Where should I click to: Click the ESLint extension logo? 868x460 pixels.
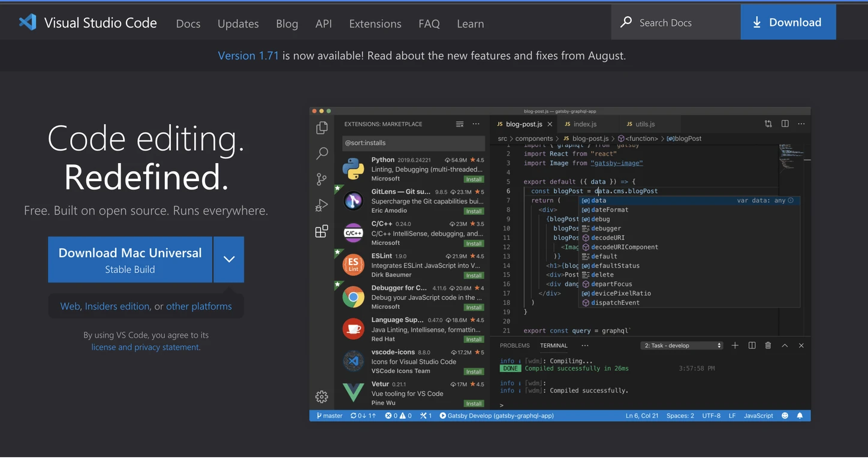353,264
